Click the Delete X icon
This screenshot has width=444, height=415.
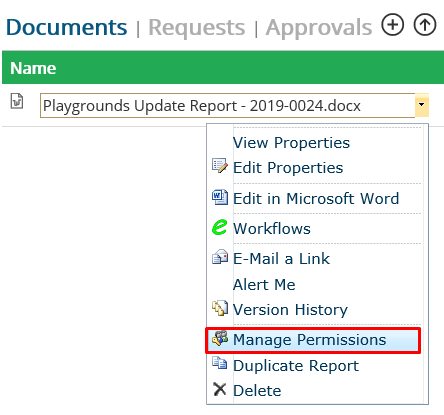click(x=220, y=389)
